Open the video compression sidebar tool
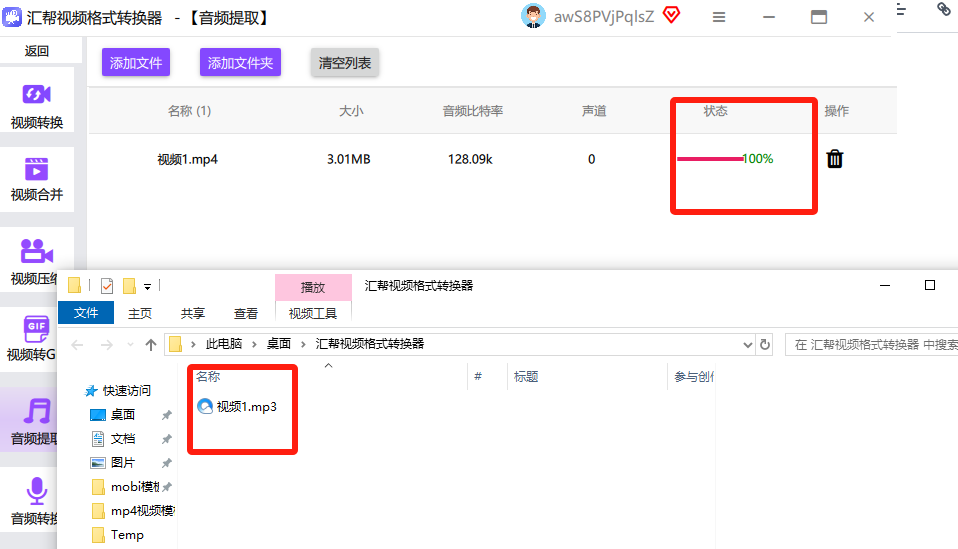The height and width of the screenshot is (549, 958). point(29,261)
